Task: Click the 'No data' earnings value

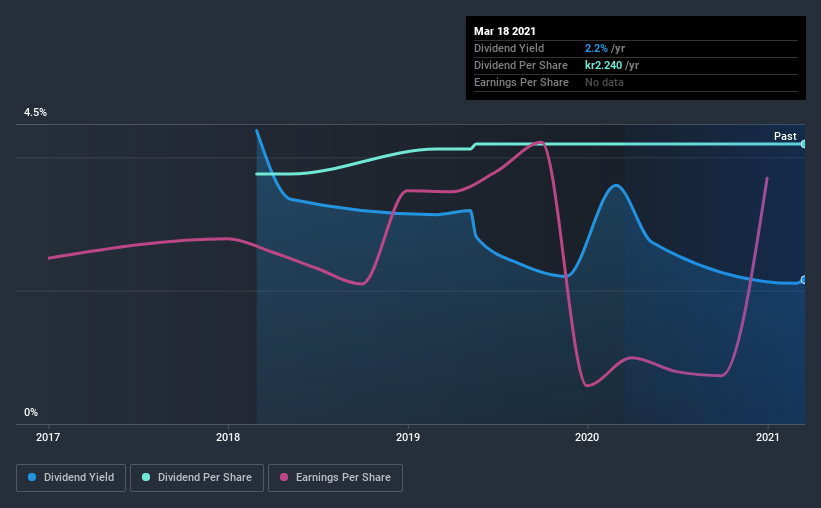Action: pyautogui.click(x=604, y=82)
